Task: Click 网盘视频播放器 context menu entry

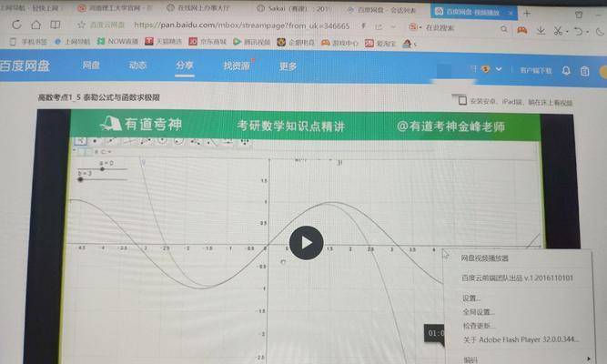Action: tap(485, 258)
